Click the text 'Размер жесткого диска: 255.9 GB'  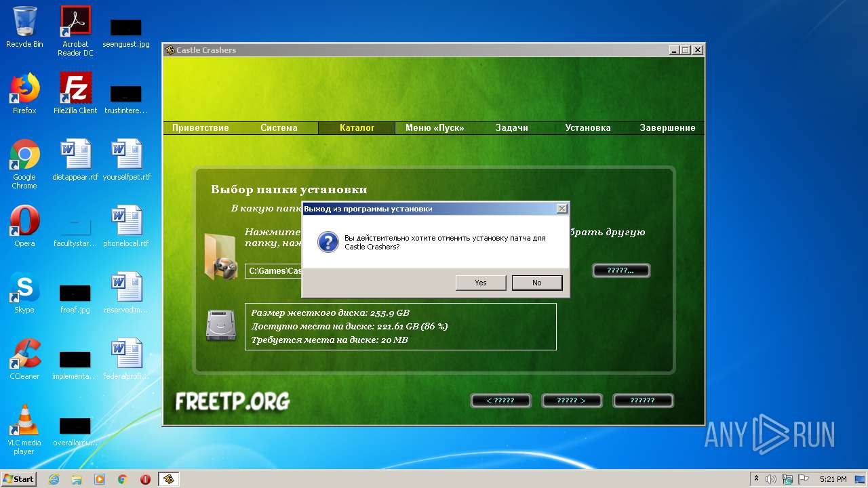pyautogui.click(x=330, y=313)
